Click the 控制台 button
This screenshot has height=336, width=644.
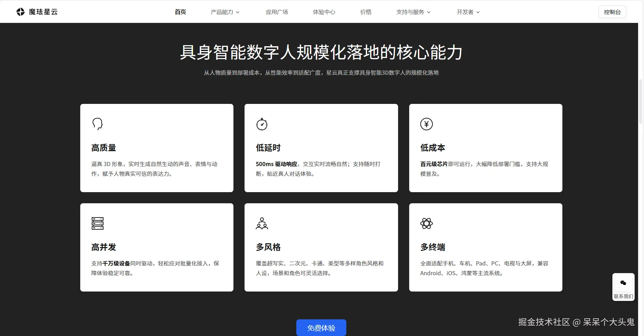(612, 11)
